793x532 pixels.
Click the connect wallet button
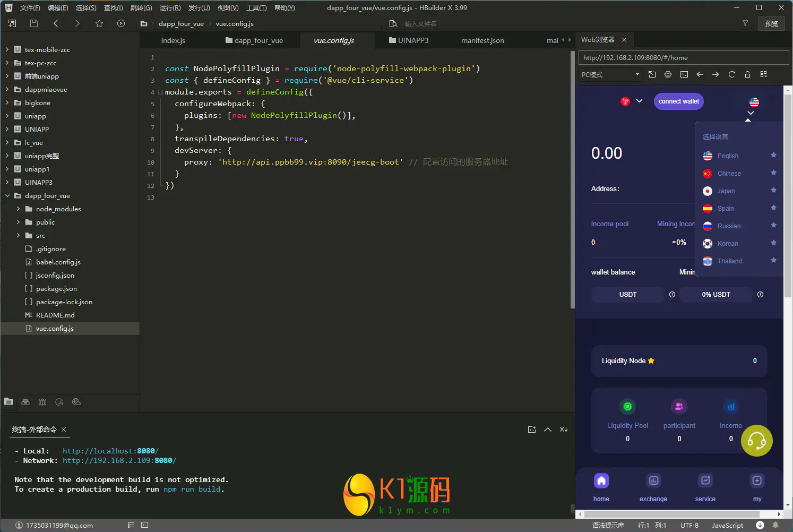[x=678, y=101]
